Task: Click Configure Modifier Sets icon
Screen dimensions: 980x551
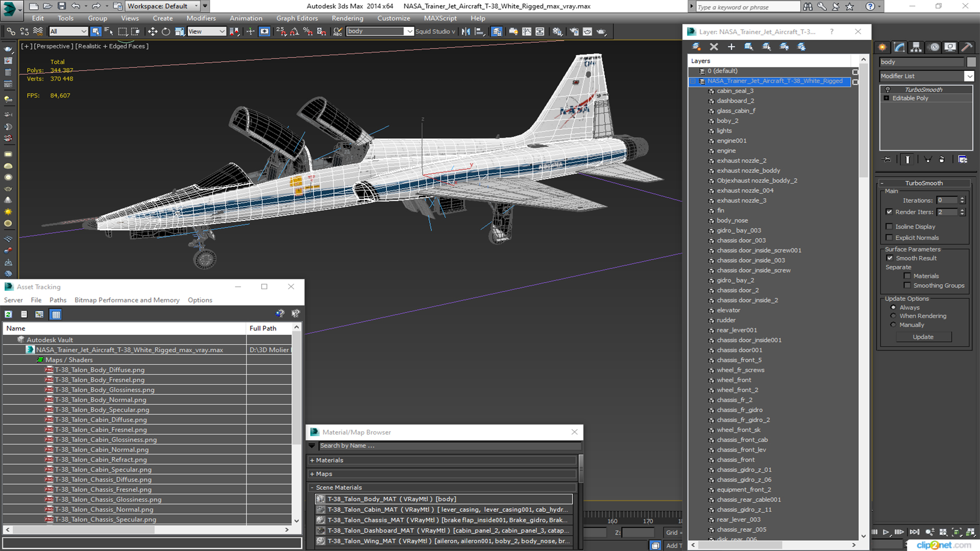Action: click(963, 160)
